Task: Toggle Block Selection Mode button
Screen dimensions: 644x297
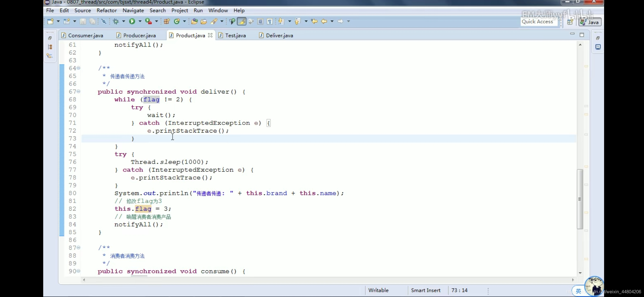Action: point(260,21)
